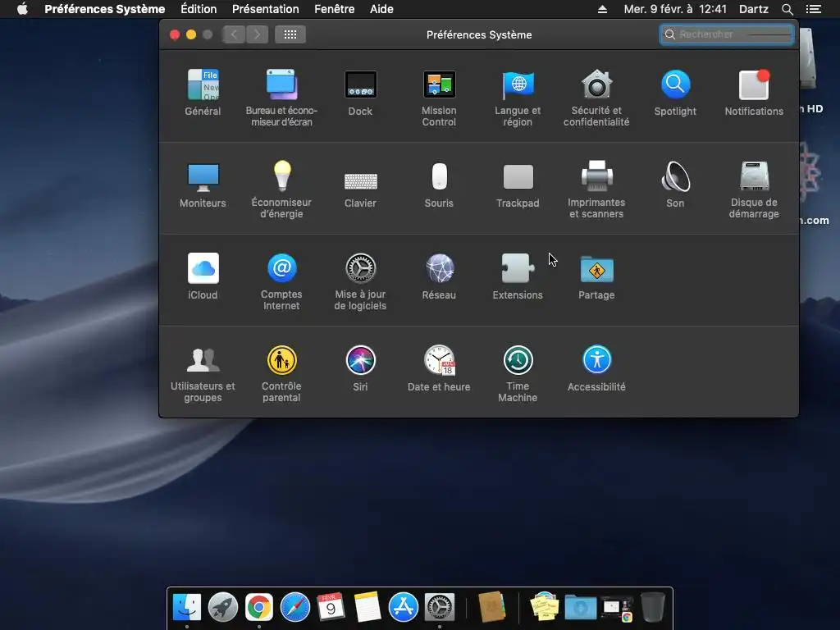
Task: Open the Dock preferences pane
Action: [x=360, y=92]
